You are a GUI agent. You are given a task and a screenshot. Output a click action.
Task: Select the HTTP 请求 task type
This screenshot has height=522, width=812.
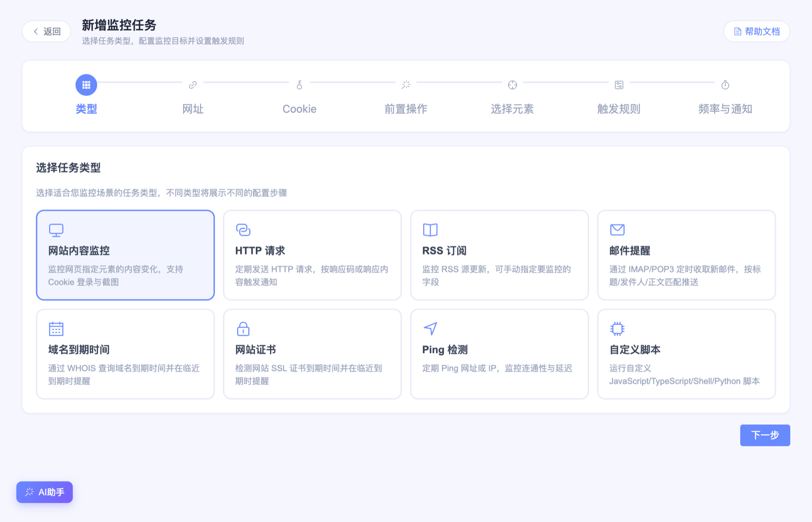313,255
